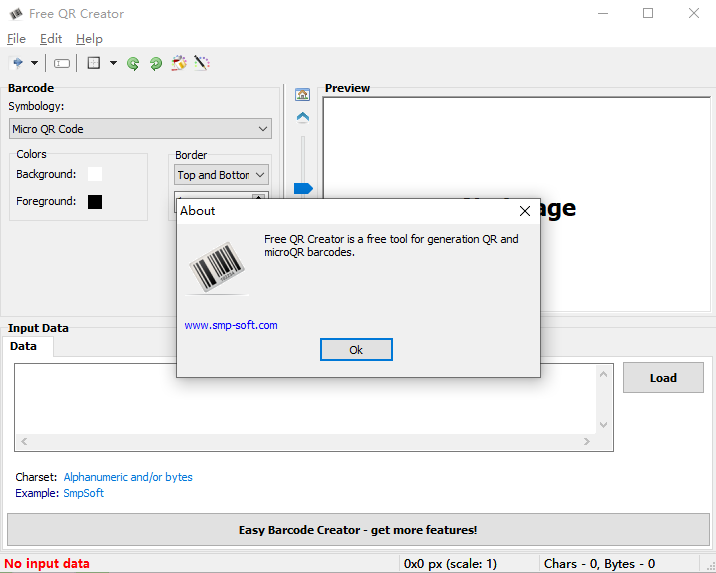Open the www.smp-soft.com link
Viewport: 716px width, 573px height.
231,325
